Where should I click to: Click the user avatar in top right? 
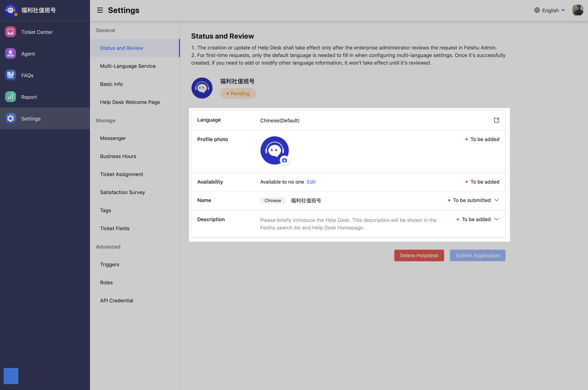tap(577, 10)
